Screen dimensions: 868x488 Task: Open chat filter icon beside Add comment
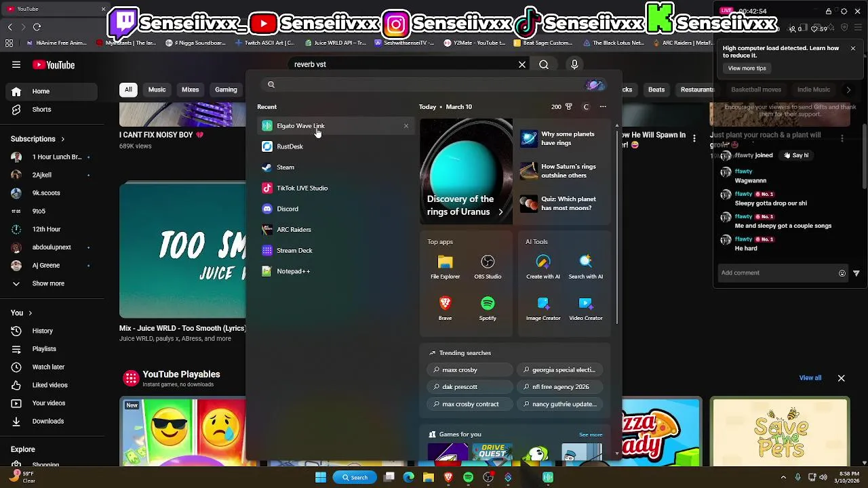(x=856, y=273)
